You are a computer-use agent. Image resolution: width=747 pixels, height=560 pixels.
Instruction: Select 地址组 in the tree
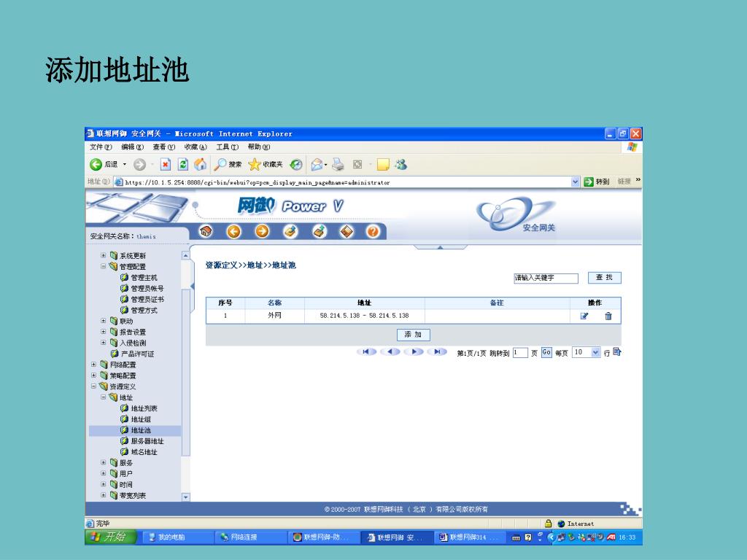pyautogui.click(x=141, y=419)
